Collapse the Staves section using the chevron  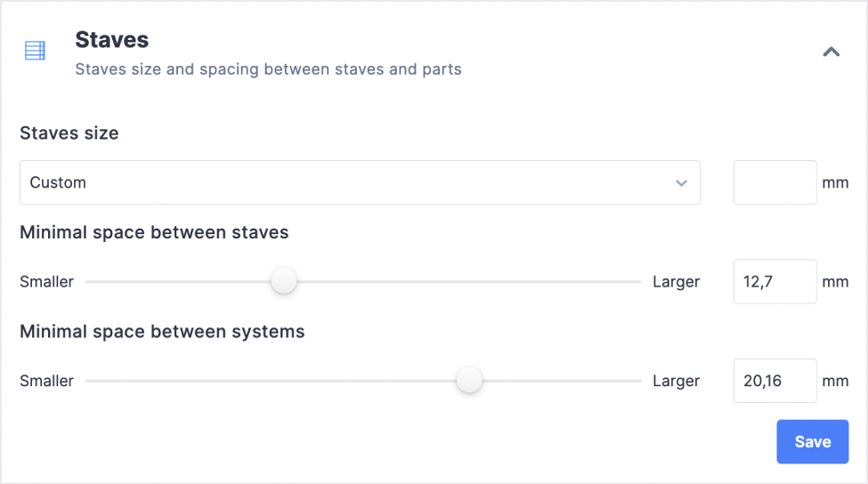click(x=831, y=52)
